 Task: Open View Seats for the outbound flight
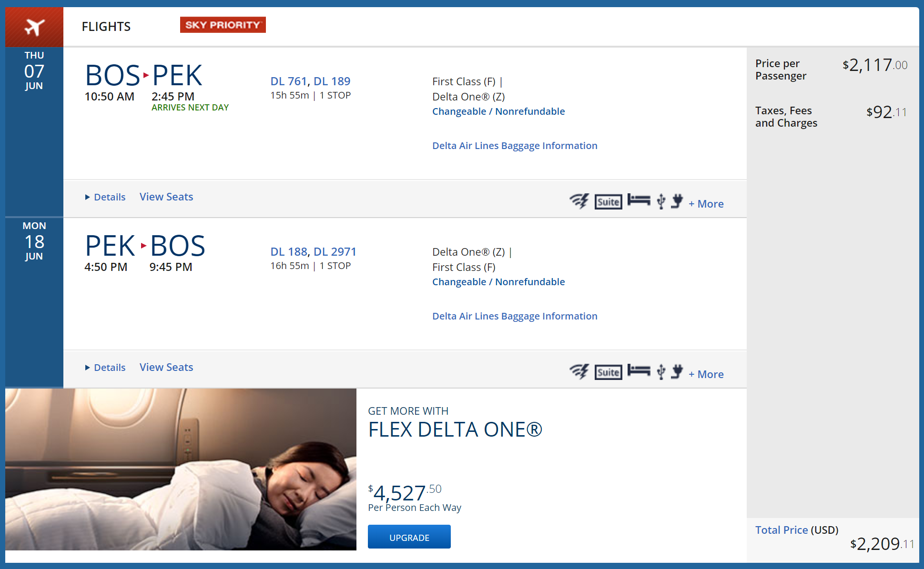click(166, 197)
